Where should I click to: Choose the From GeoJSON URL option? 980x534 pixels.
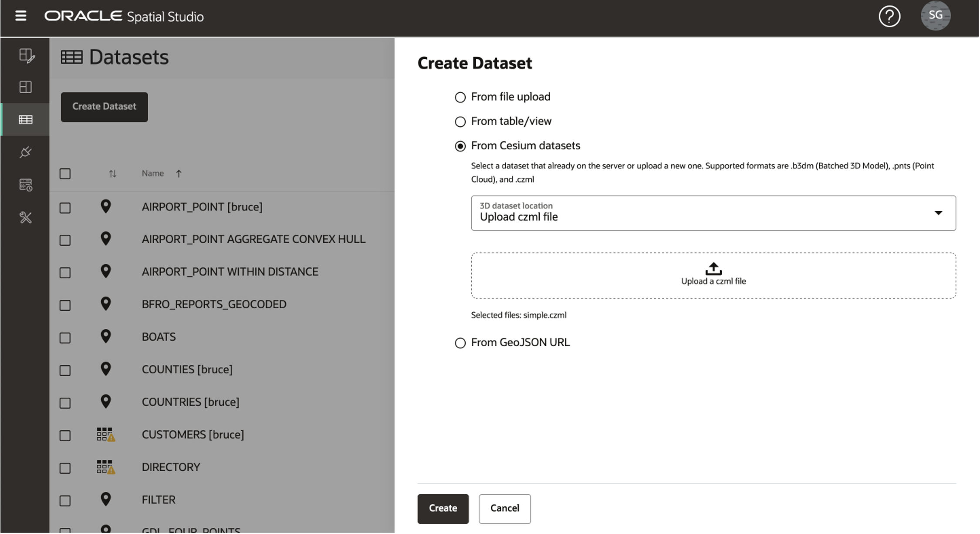[x=460, y=343]
